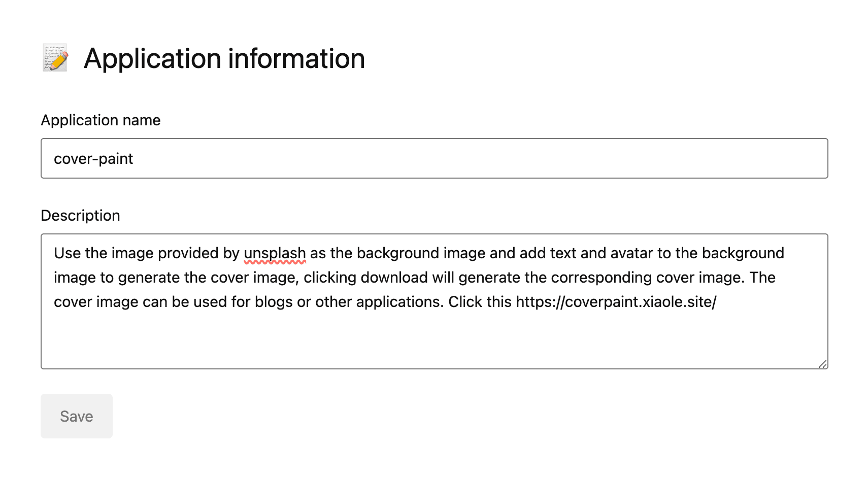Click the Description label

(80, 216)
